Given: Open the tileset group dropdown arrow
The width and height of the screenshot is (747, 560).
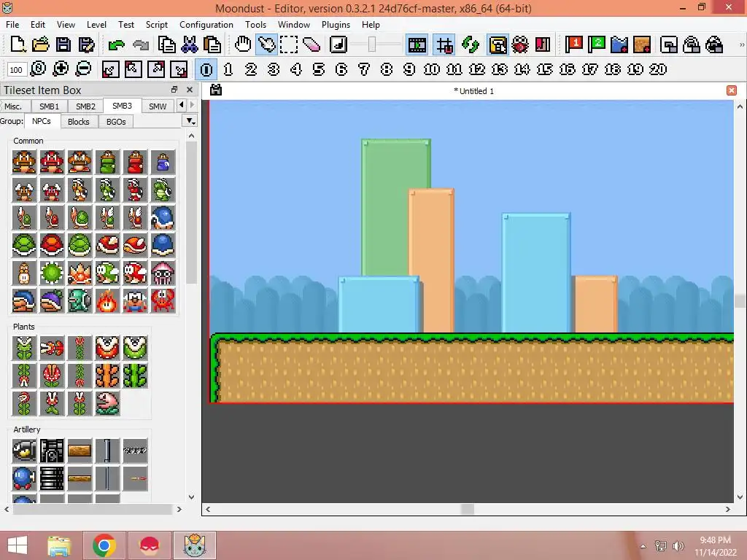Looking at the screenshot, I should [190, 122].
